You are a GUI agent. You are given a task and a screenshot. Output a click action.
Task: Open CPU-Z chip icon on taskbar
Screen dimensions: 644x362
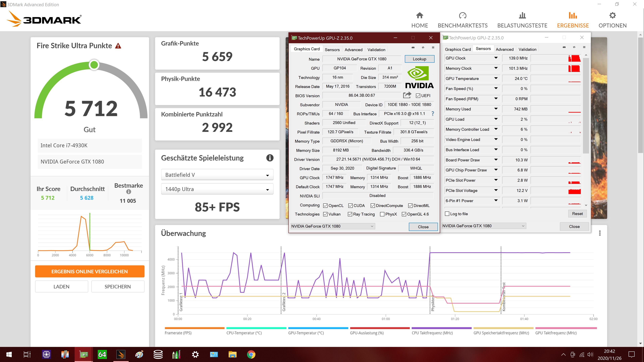tap(46, 354)
